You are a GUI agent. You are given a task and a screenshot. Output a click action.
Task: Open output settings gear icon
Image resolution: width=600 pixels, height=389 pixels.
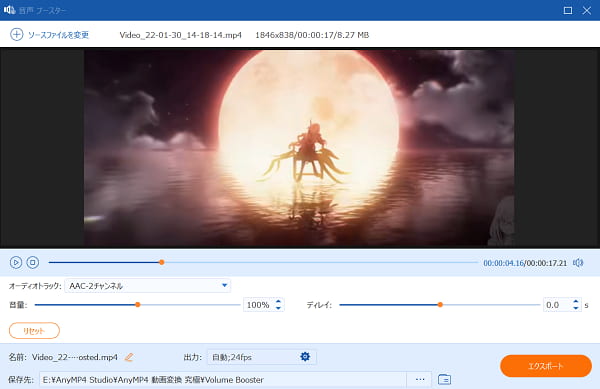tap(305, 357)
